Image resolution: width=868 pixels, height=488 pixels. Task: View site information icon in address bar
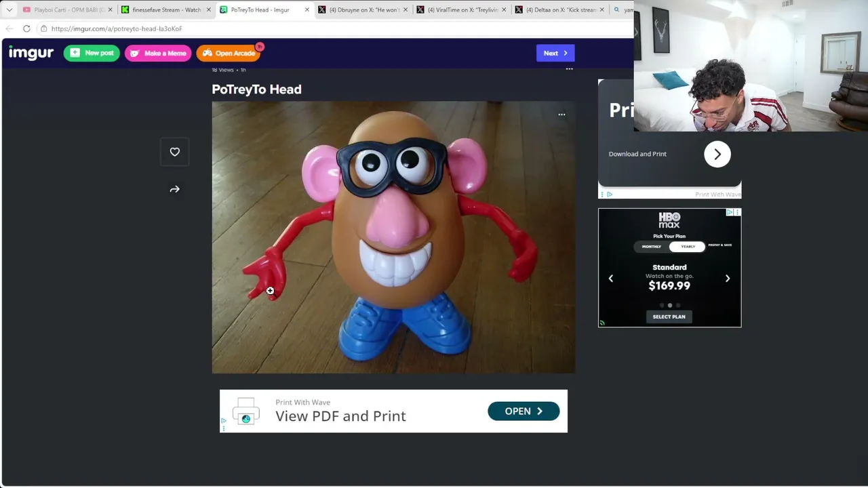[x=43, y=28]
